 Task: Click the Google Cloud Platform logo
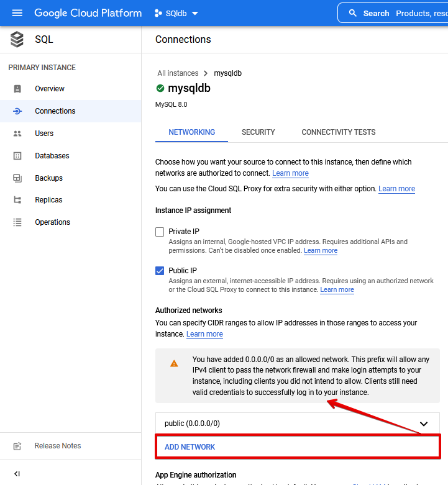click(88, 13)
